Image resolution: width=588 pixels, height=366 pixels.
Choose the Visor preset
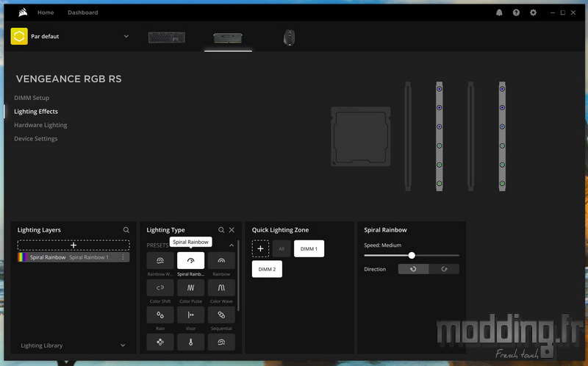tap(191, 315)
